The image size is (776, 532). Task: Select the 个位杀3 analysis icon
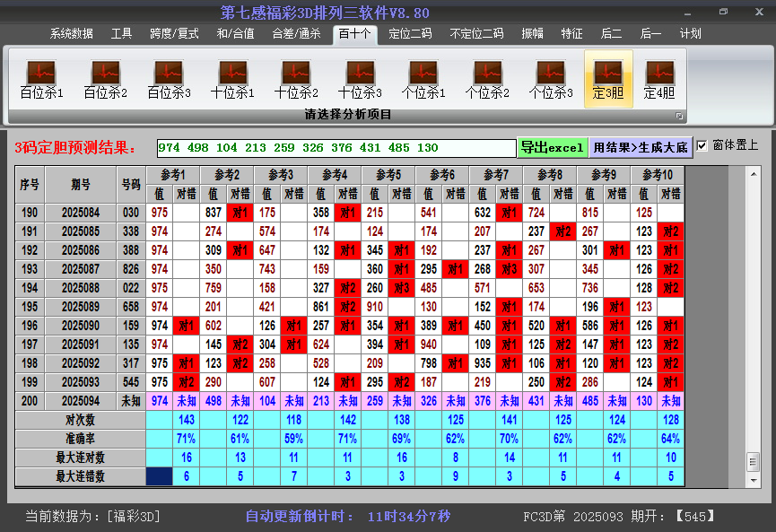550,79
